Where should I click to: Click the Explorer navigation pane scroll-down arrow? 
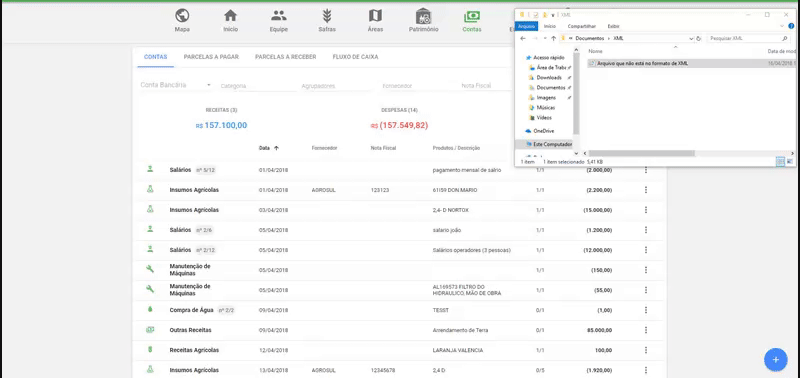pos(577,153)
